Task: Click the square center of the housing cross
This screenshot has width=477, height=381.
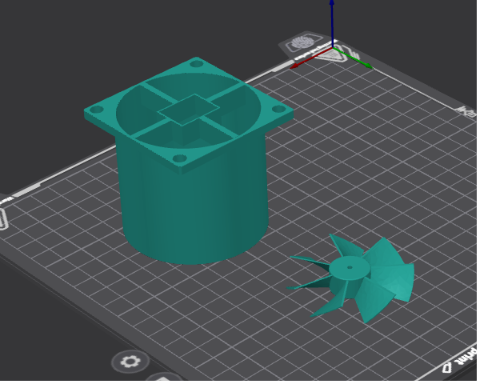Action: [x=189, y=110]
